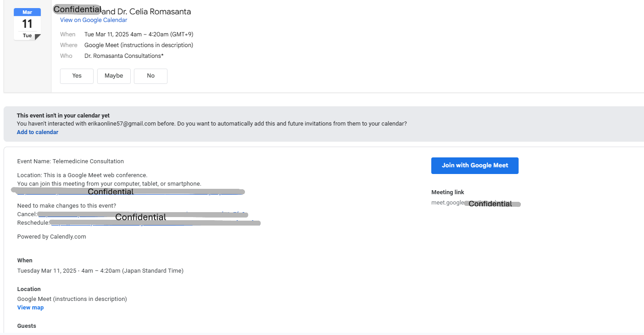
Task: Decline the invitation with No
Action: coord(150,76)
